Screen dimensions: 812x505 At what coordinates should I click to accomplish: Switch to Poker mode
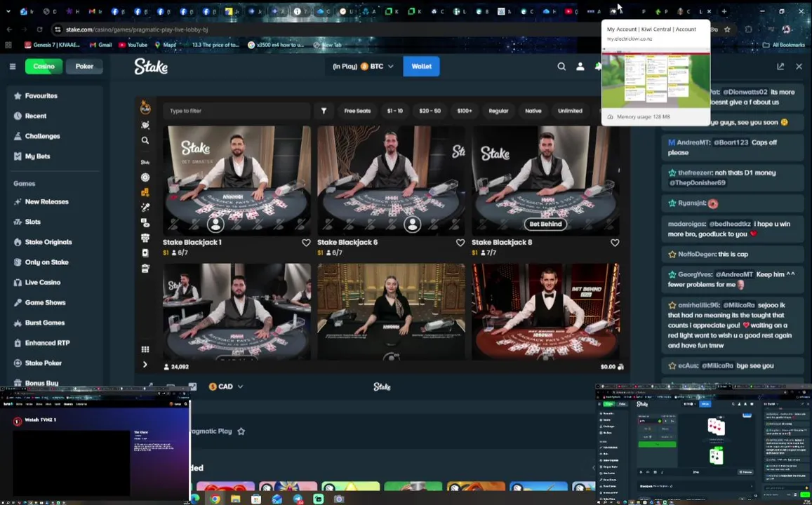click(x=84, y=66)
